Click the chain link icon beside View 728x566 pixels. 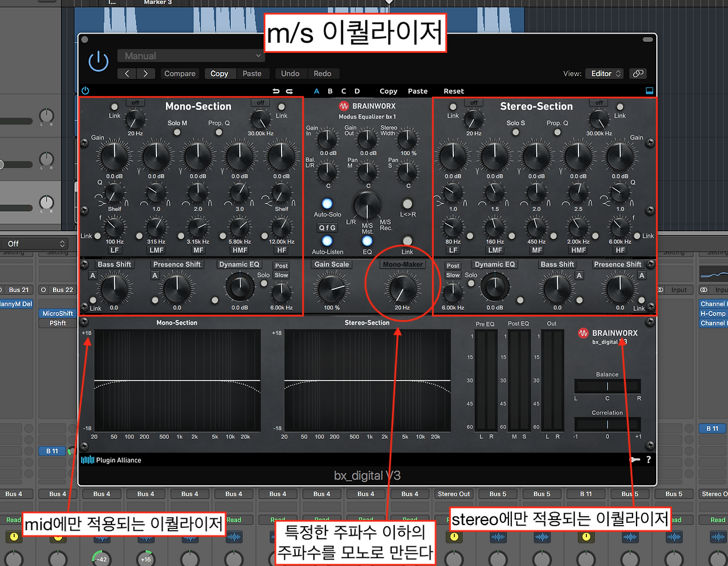(x=638, y=73)
